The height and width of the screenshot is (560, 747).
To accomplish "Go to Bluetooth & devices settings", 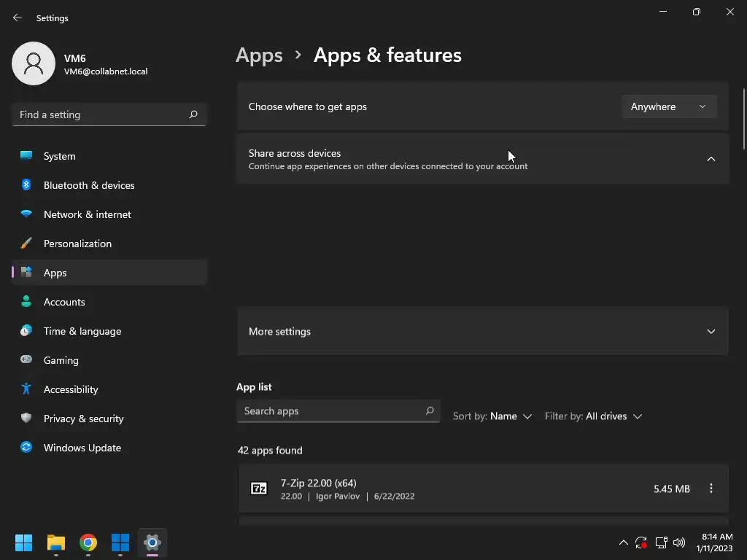I will 89,185.
